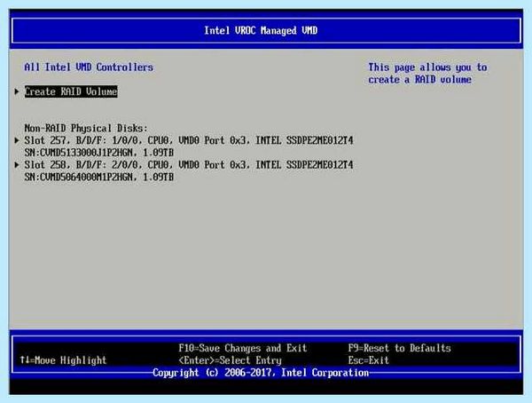Select the Create RAID Volume entry

(x=71, y=91)
